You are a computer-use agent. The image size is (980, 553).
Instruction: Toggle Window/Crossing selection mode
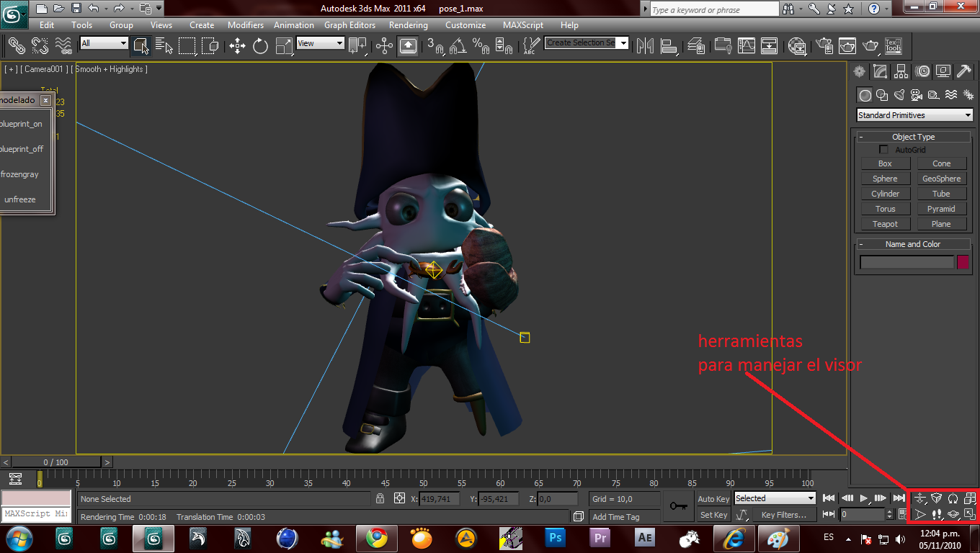pos(210,46)
